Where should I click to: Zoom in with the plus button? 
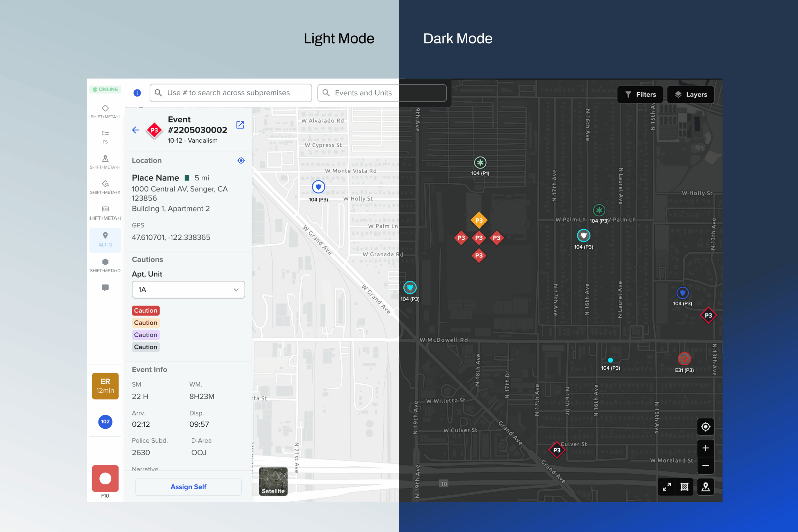coord(705,448)
